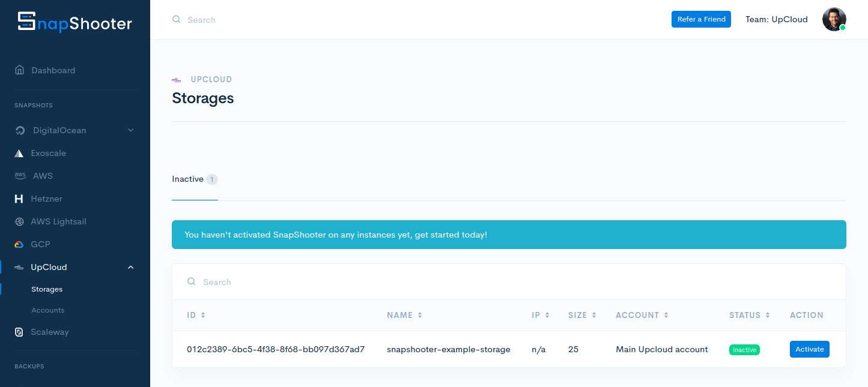
Task: Collapse the UpCloud submenu chevron
Action: tap(130, 267)
